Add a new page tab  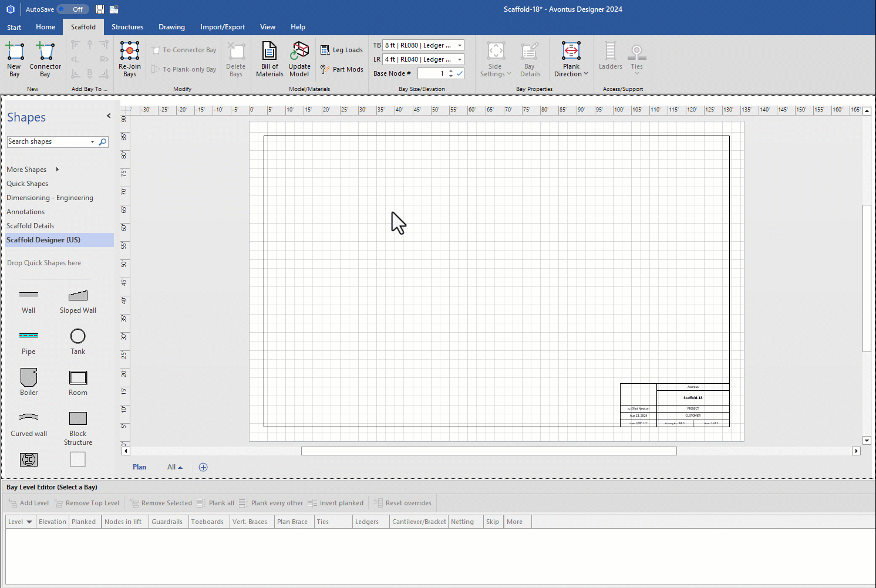tap(203, 467)
